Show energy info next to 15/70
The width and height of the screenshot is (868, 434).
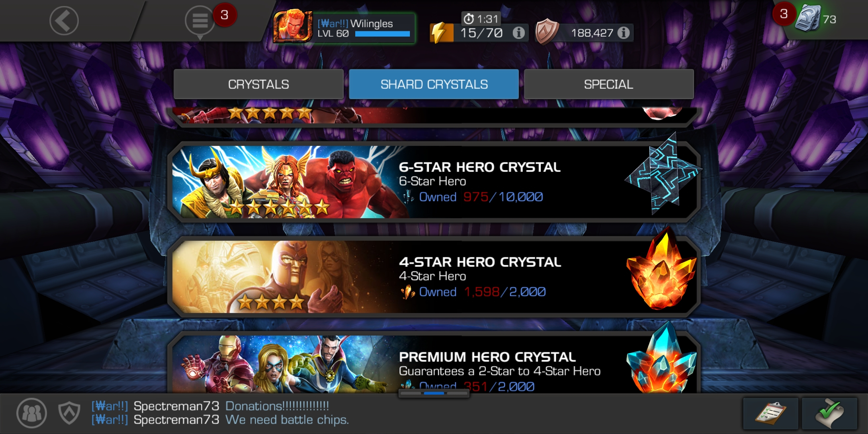(x=519, y=33)
